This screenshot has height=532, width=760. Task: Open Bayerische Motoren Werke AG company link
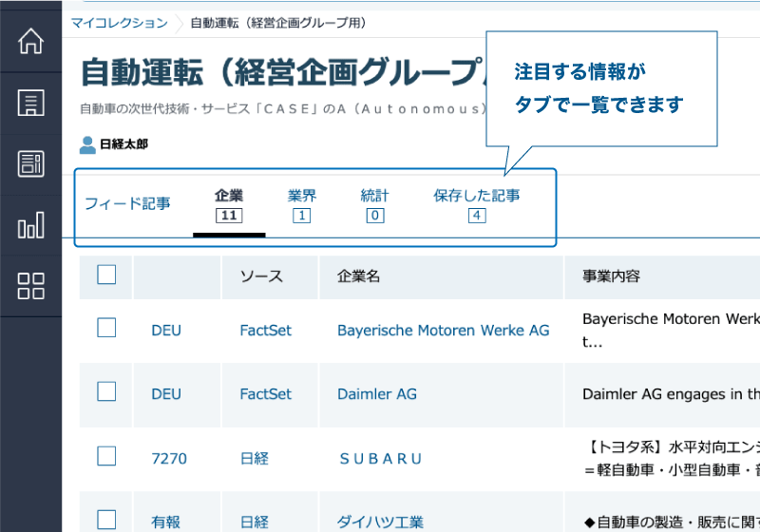pos(443,331)
